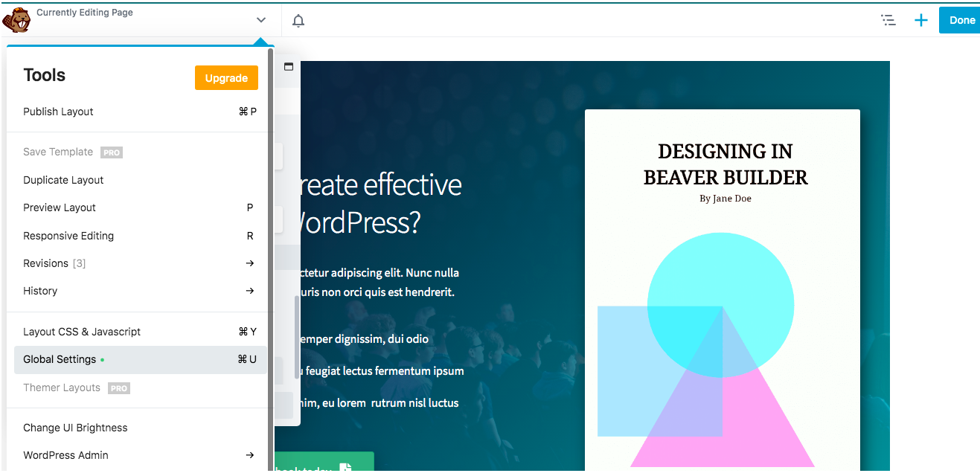Open the notifications bell

[298, 21]
